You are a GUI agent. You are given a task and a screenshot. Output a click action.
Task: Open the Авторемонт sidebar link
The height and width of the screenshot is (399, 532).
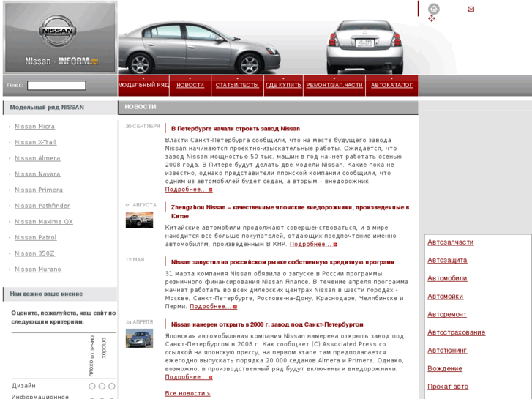447,315
